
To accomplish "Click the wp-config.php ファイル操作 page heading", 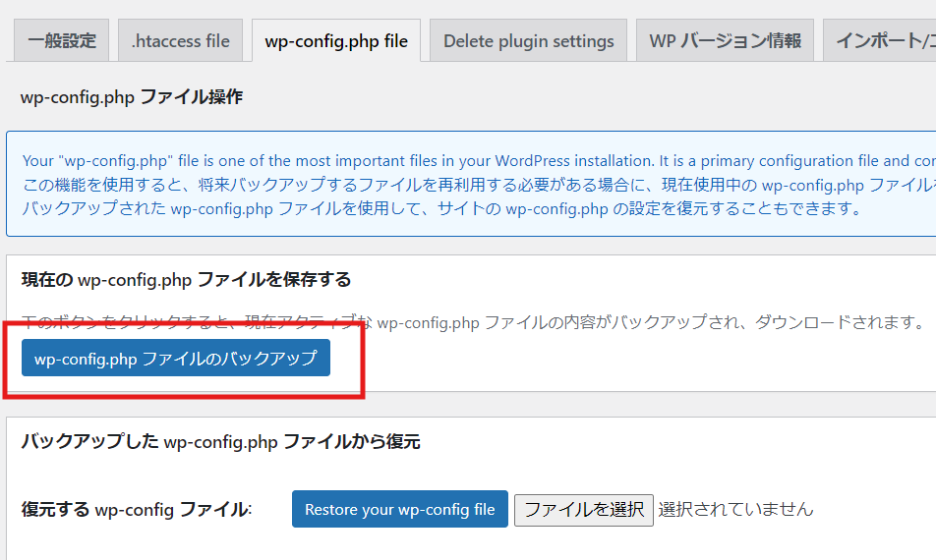I will click(132, 96).
